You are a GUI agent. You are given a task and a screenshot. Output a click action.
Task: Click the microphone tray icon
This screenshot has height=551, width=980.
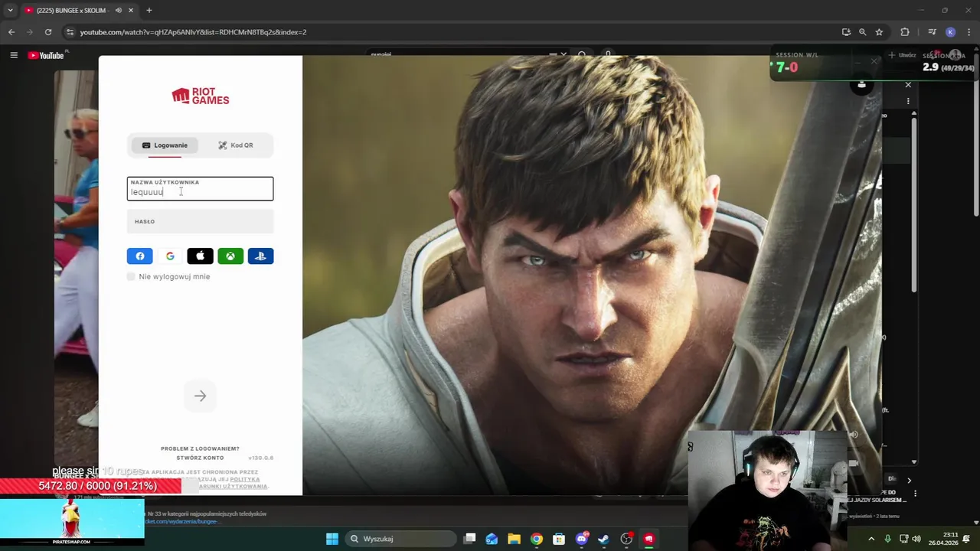(887, 539)
